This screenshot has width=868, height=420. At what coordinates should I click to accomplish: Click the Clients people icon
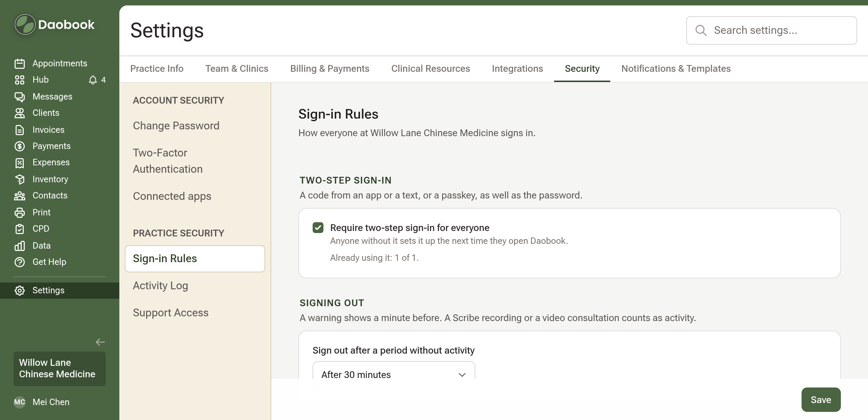20,113
